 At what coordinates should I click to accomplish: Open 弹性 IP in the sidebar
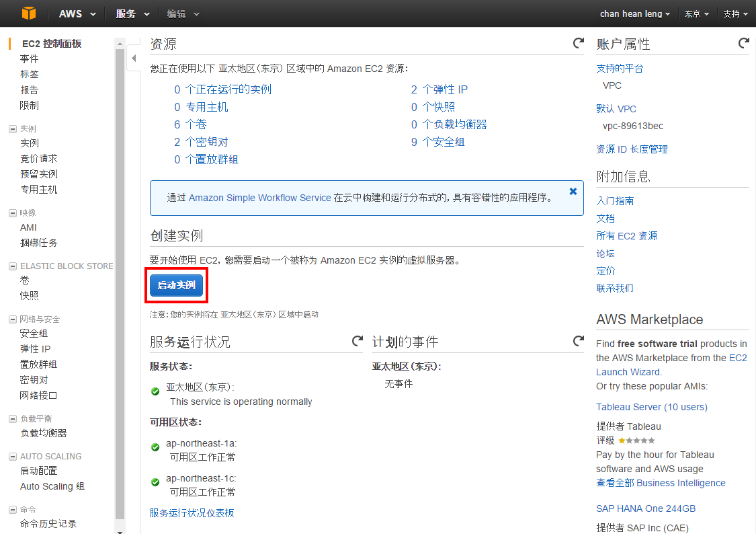[35, 349]
